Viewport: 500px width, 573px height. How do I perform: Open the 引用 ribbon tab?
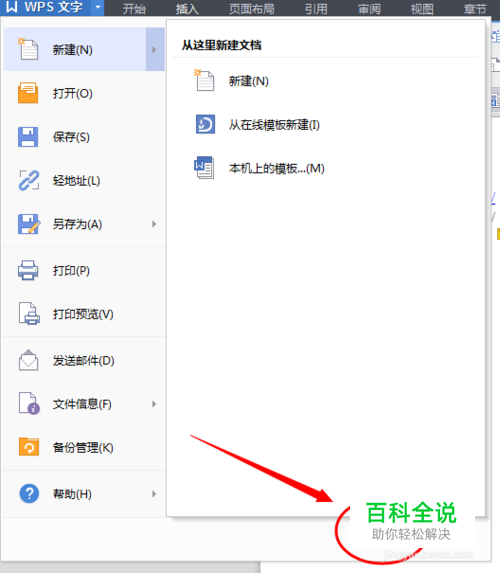[316, 9]
